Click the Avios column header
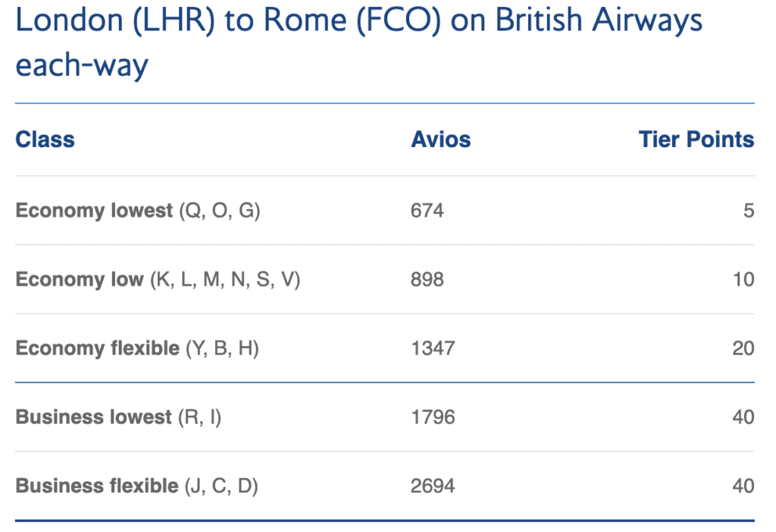The width and height of the screenshot is (776, 532). click(440, 140)
